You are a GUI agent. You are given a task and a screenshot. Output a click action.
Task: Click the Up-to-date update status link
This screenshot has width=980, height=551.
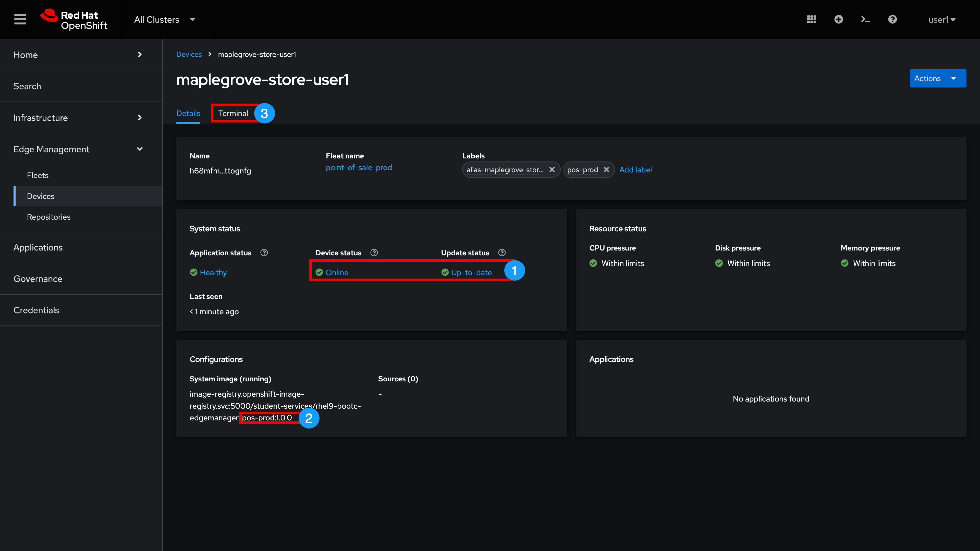click(471, 272)
